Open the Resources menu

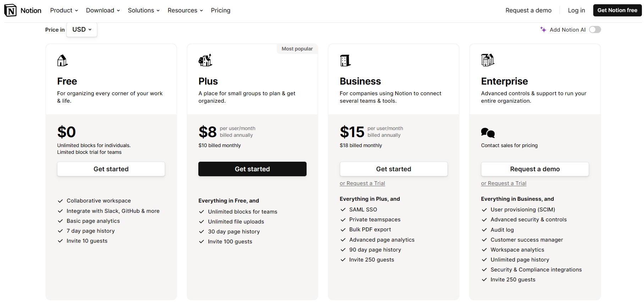pyautogui.click(x=185, y=10)
